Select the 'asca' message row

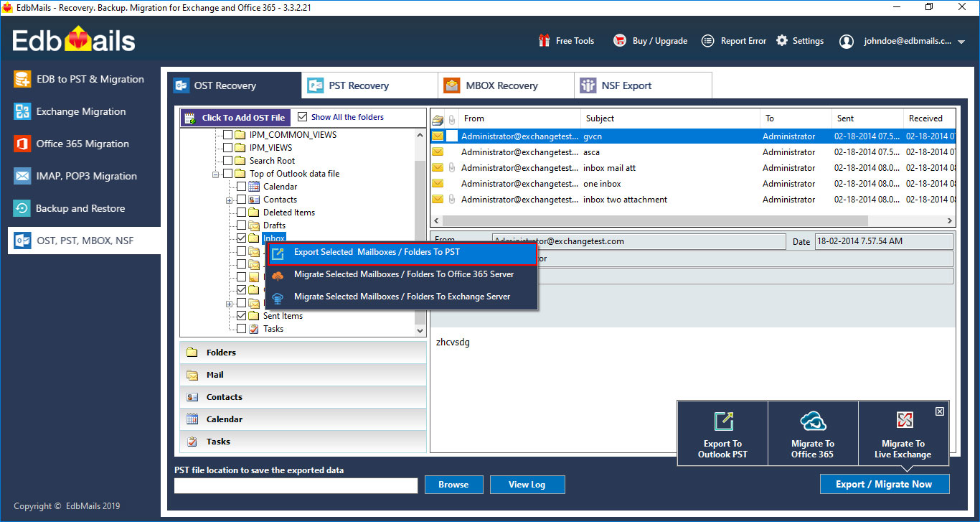coord(692,152)
